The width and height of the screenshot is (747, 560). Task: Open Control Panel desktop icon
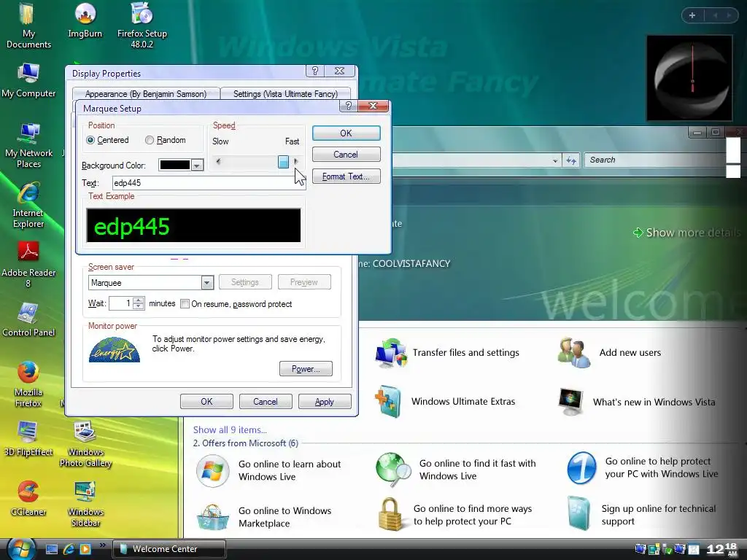point(28,319)
